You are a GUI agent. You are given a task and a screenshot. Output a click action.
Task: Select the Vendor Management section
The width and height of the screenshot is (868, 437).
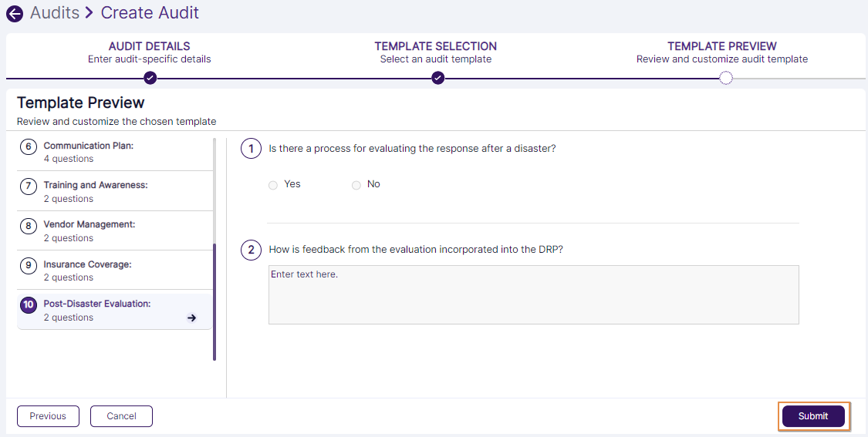click(114, 230)
